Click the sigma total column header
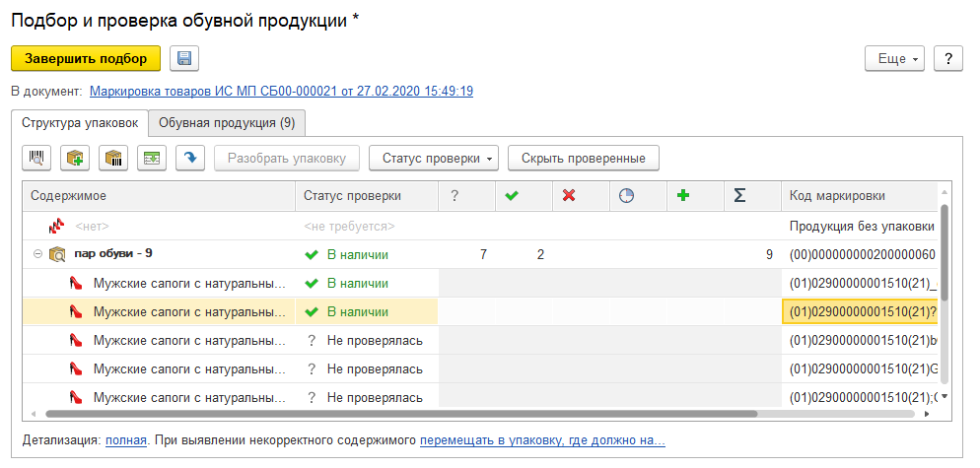This screenshot has width=980, height=468. pos(739,196)
